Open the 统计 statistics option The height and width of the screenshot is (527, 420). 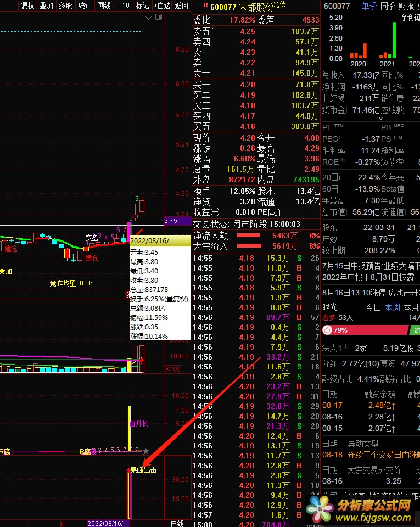coord(85,5)
